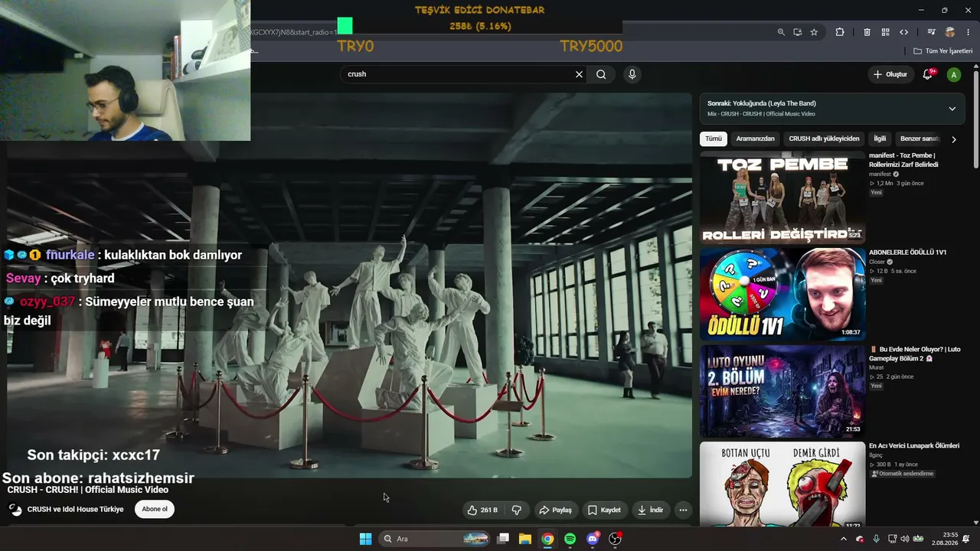Image resolution: width=980 pixels, height=551 pixels.
Task: Click title 'Bu Evde Neler Oluyor?'
Action: (914, 354)
